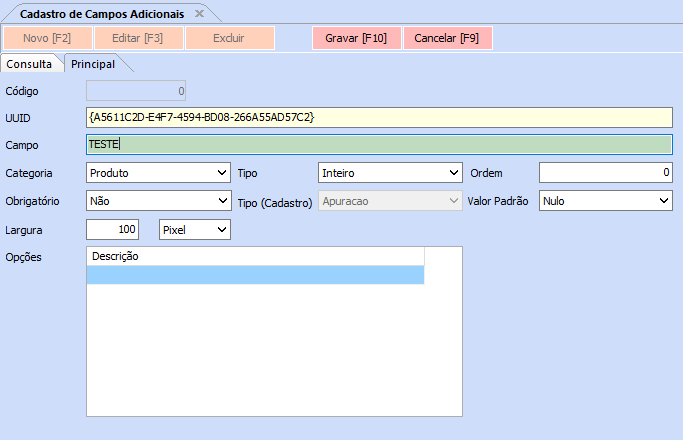This screenshot has width=683, height=440.
Task: Open the Pixel unit dropdown
Action: click(195, 230)
